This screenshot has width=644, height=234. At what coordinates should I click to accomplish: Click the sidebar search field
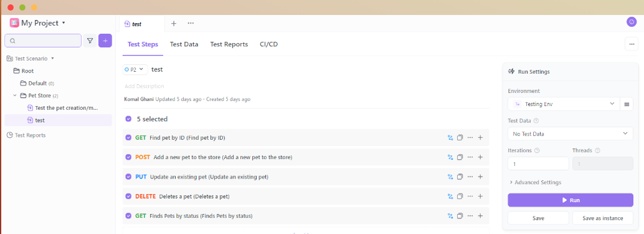click(x=43, y=41)
